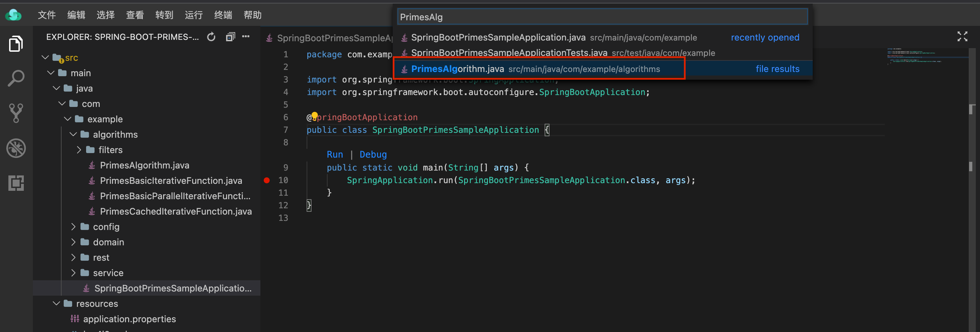Expand the config folder
This screenshot has height=332, width=980.
pos(73,227)
